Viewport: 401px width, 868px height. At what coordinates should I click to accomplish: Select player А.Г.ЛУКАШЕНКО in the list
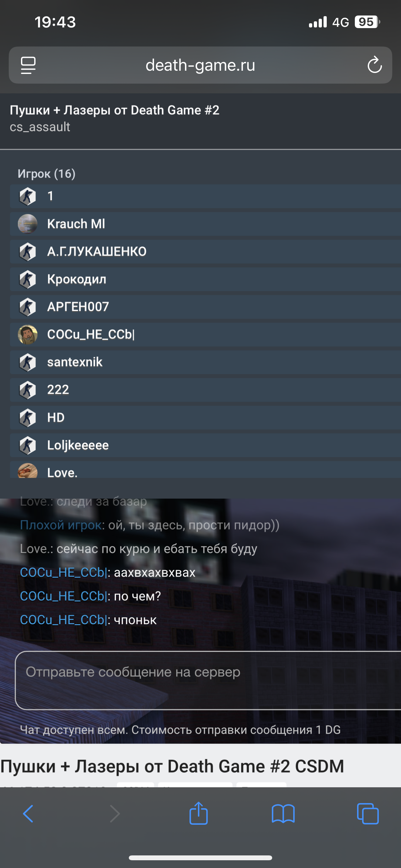pyautogui.click(x=206, y=251)
